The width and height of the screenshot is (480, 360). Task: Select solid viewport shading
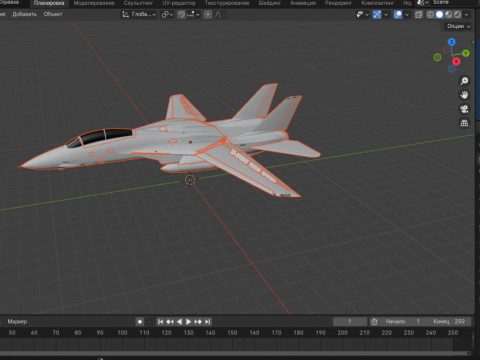pyautogui.click(x=439, y=14)
